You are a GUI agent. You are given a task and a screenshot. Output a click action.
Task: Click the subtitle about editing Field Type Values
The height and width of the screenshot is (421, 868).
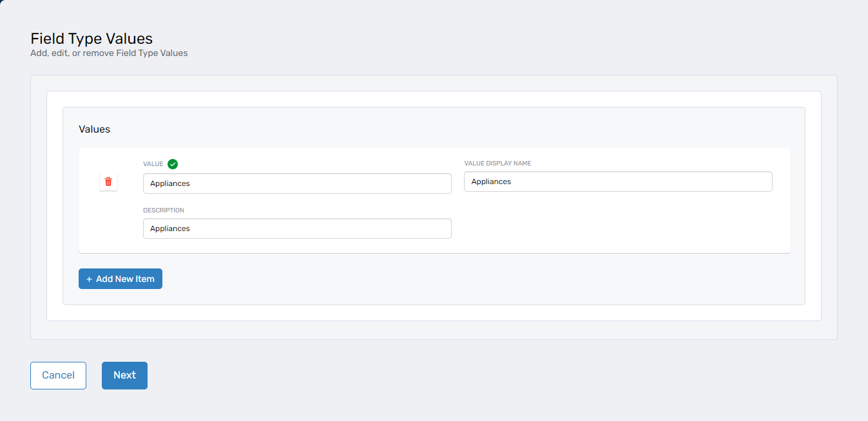[108, 53]
